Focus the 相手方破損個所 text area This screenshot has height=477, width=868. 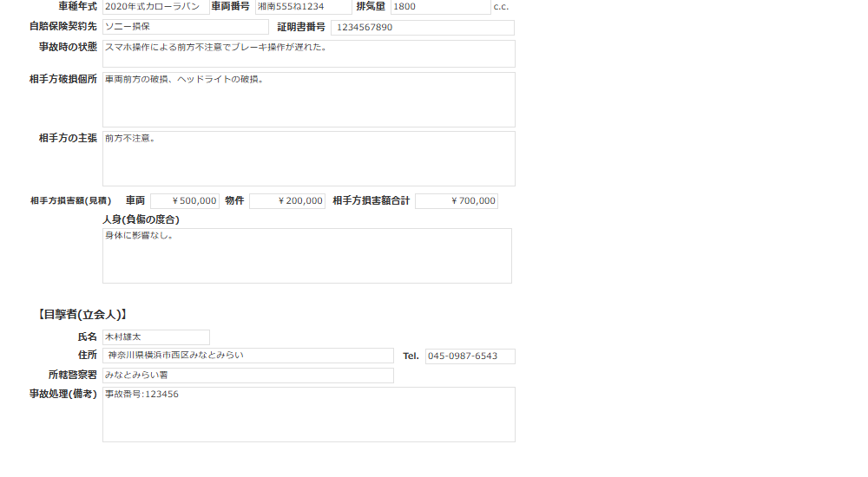pyautogui.click(x=308, y=100)
